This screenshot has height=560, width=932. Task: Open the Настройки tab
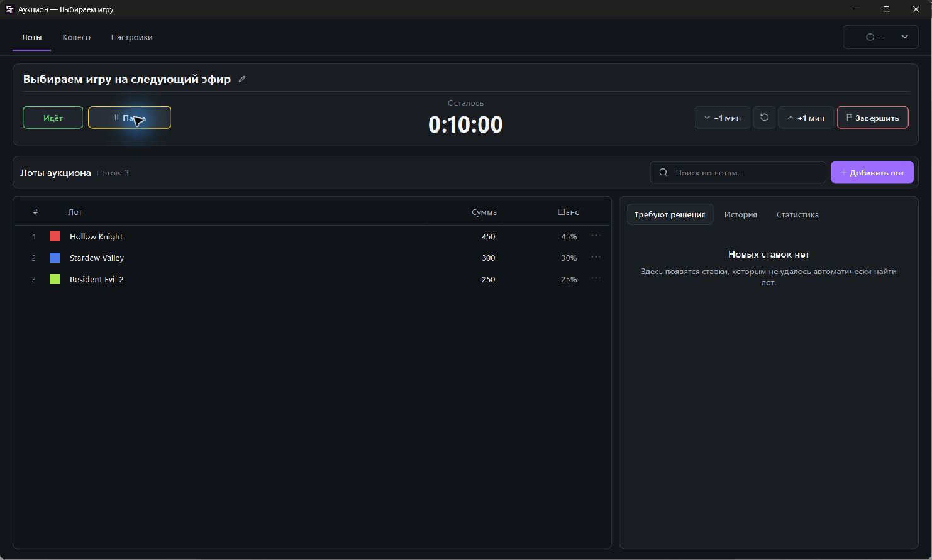click(x=131, y=37)
